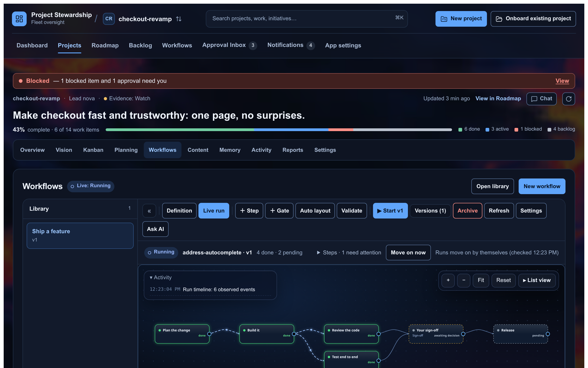Open the Reports project tab

[x=293, y=150]
